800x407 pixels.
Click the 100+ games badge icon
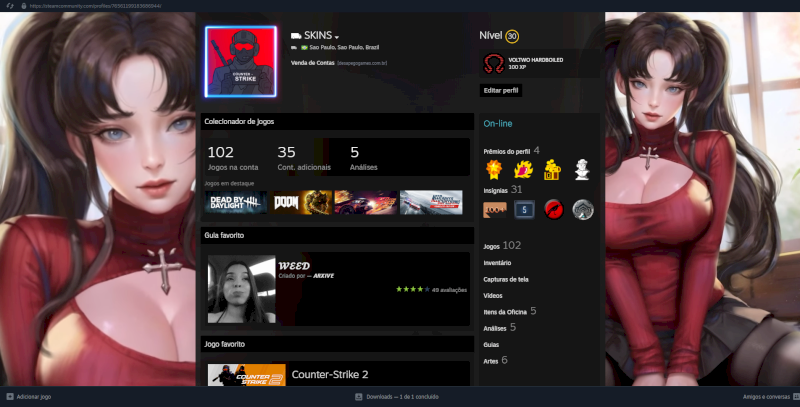[494, 210]
